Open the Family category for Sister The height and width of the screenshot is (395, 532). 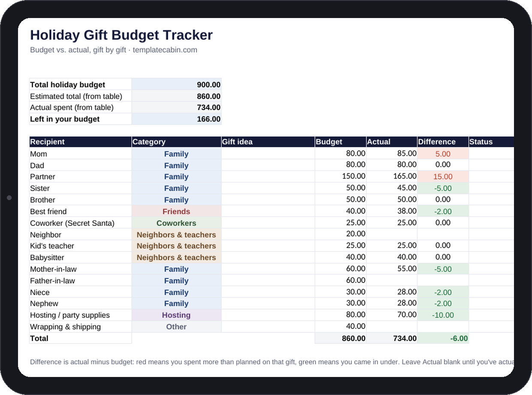pyautogui.click(x=177, y=188)
